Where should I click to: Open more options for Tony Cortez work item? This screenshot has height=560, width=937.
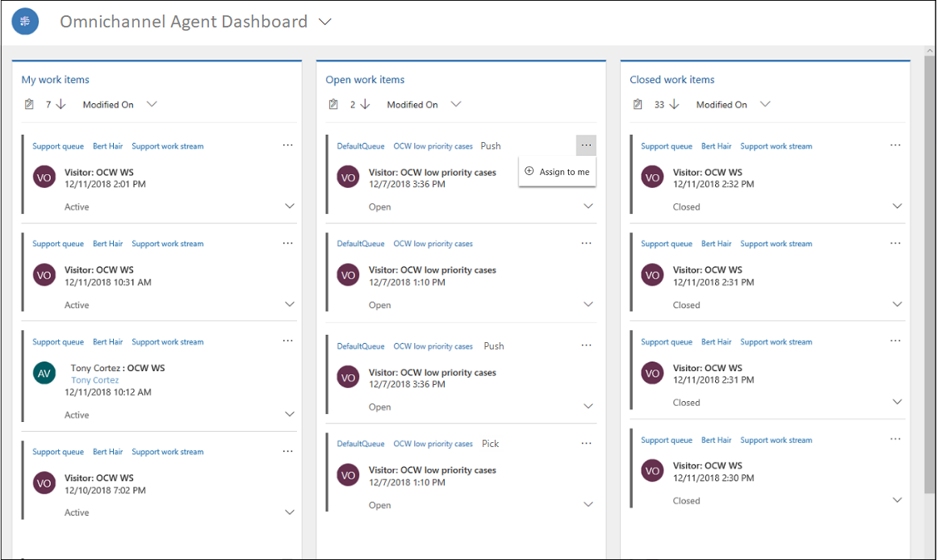point(288,341)
